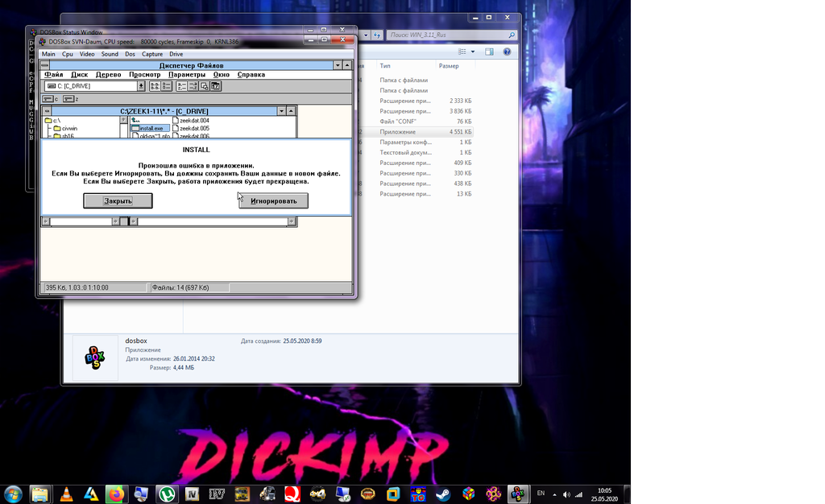Click the Закрыть button in the INSTALL dialog
Viewport: 825px width, 504px height.
[x=117, y=200]
